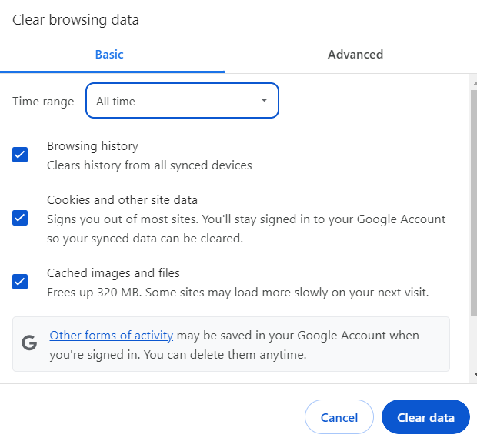Open the "Other forms of activity" link

[112, 336]
